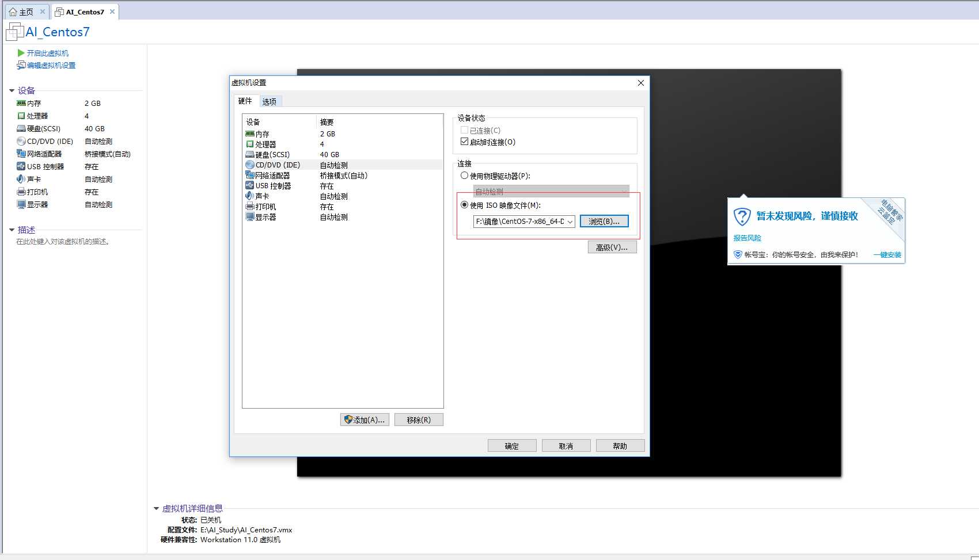Click the USB controller icon in the sidebar
This screenshot has width=979, height=560.
[x=21, y=166]
